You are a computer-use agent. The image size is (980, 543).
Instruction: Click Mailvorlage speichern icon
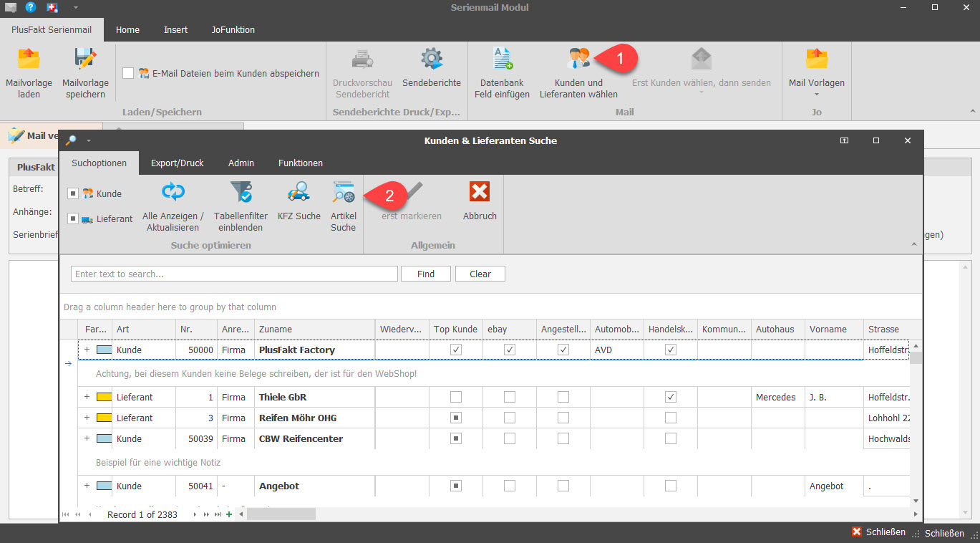(x=85, y=60)
